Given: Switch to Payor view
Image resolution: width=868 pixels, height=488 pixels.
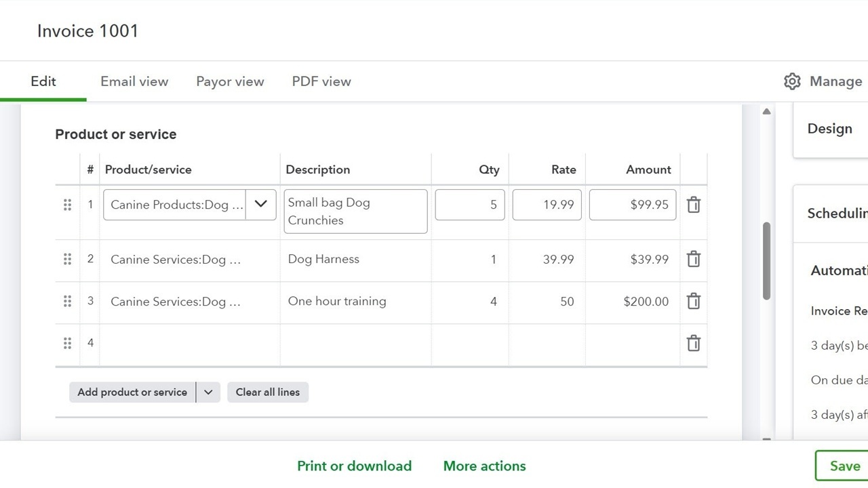Looking at the screenshot, I should pyautogui.click(x=230, y=81).
